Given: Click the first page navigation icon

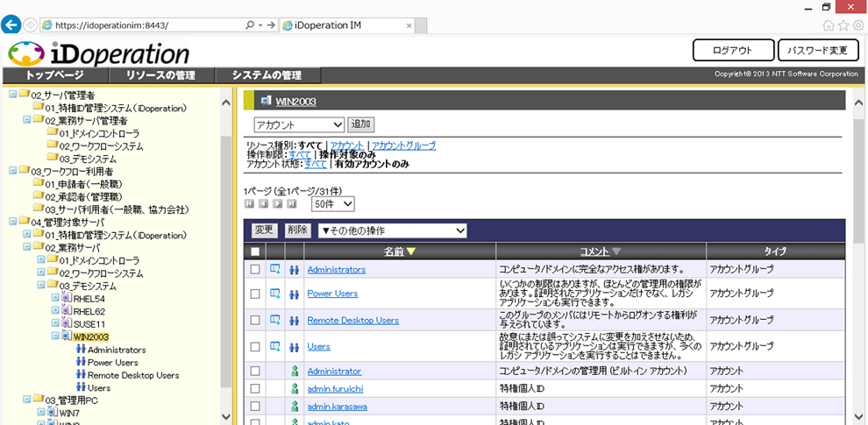Looking at the screenshot, I should pos(249,203).
